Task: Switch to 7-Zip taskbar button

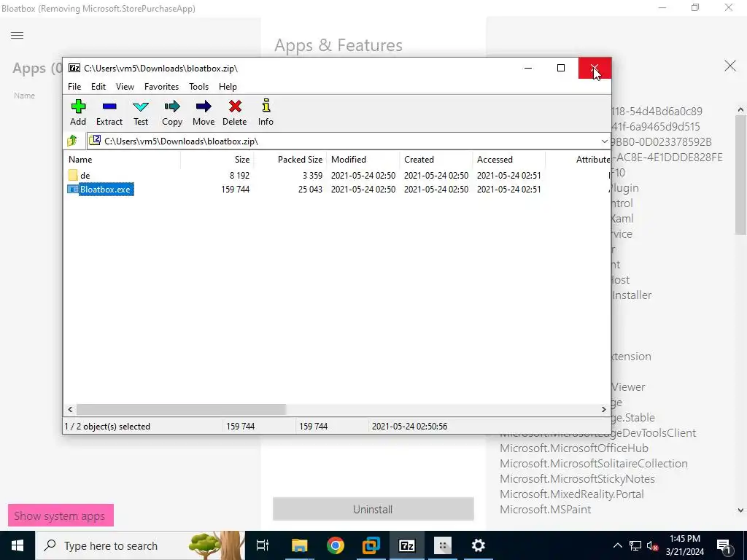Action: [x=407, y=545]
